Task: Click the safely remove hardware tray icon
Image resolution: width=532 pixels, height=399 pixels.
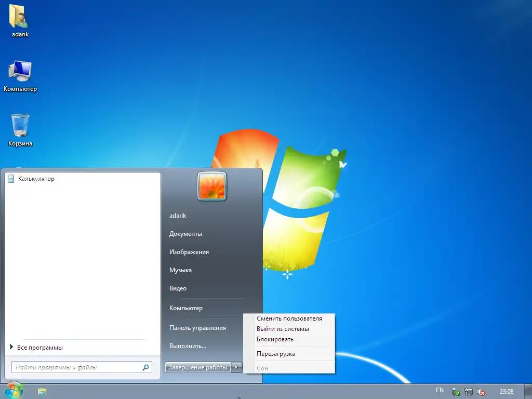Action: pos(456,392)
